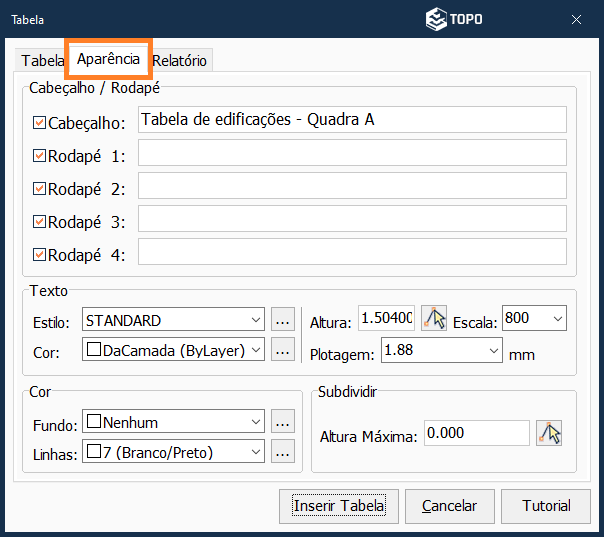Click the Tutorial button

pyautogui.click(x=546, y=506)
